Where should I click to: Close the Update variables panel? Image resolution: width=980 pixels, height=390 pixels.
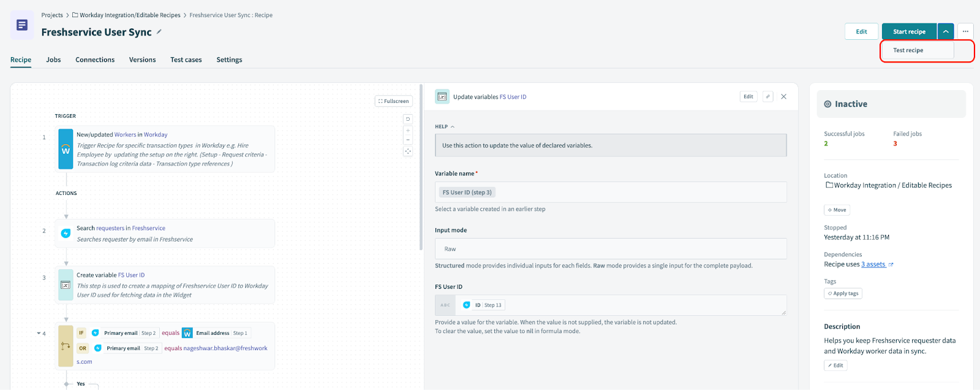click(x=784, y=96)
